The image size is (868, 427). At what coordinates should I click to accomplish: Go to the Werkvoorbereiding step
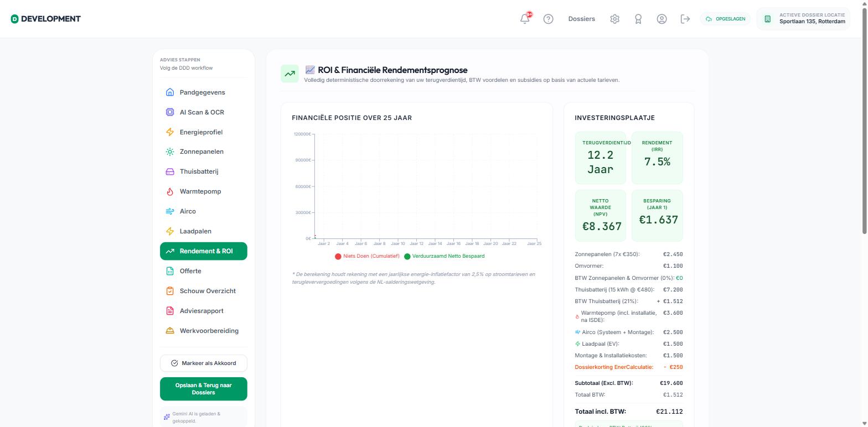[x=204, y=331]
